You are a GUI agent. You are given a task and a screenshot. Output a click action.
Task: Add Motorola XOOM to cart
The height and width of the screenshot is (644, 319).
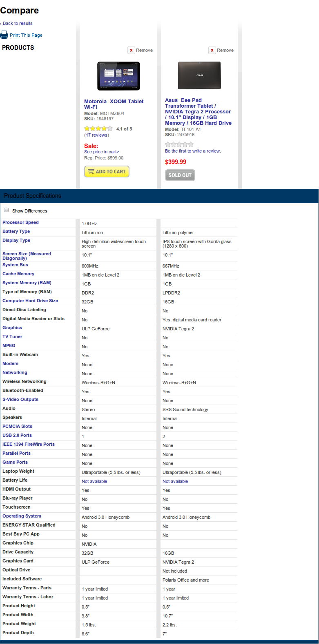tap(107, 172)
